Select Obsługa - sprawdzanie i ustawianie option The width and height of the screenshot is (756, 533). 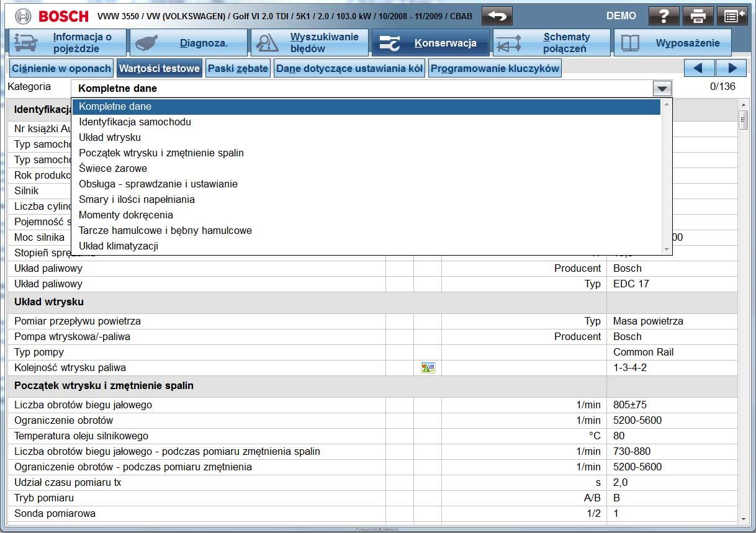[x=366, y=184]
